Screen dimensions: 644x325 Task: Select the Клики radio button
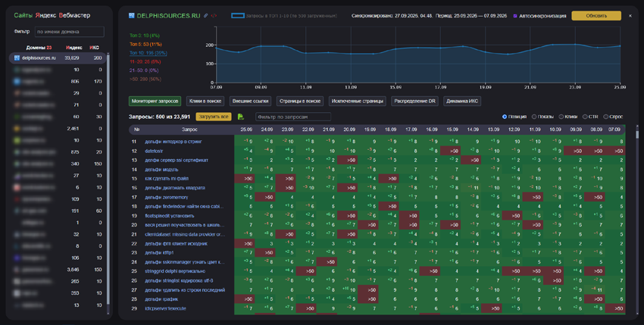pyautogui.click(x=561, y=117)
